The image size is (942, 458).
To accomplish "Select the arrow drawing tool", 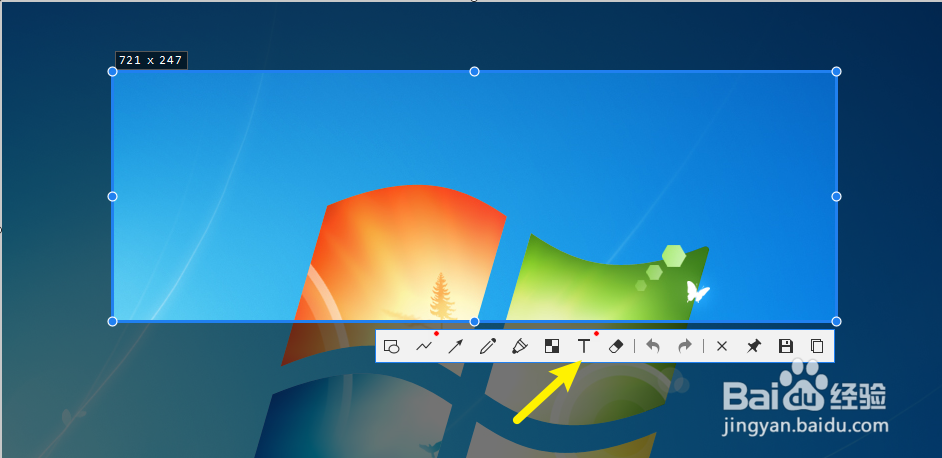I will (x=456, y=346).
